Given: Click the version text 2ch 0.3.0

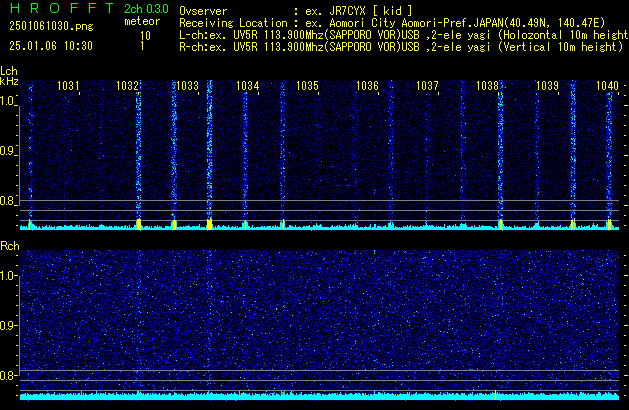Looking at the screenshot, I should coord(146,8).
